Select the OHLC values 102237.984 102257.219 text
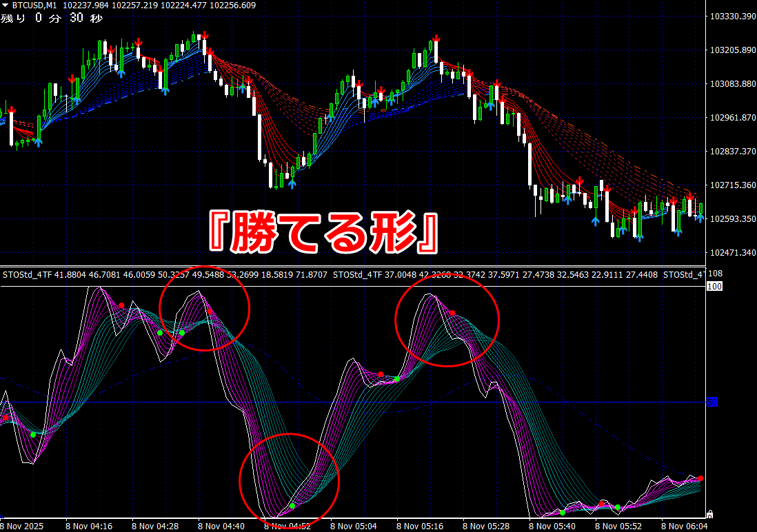This screenshot has width=757, height=532. 110,6
